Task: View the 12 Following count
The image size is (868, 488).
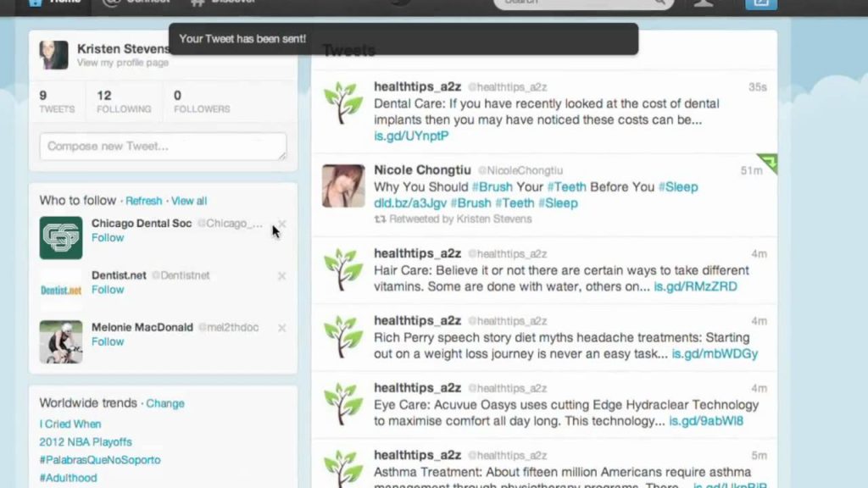Action: coord(124,102)
